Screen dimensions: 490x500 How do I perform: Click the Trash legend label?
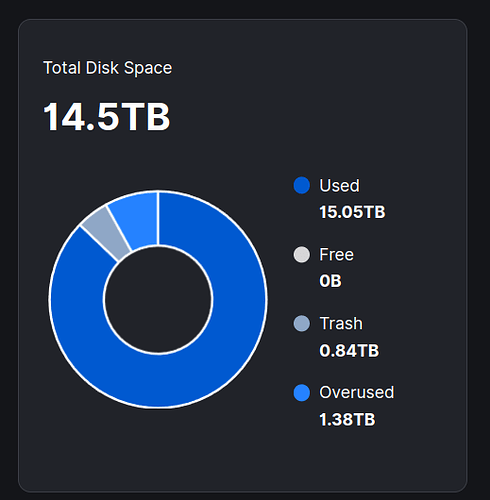[341, 323]
